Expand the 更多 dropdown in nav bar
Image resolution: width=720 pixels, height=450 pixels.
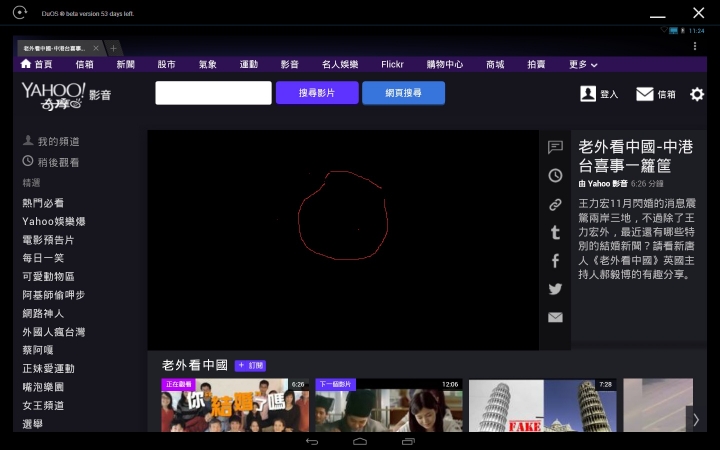(583, 64)
